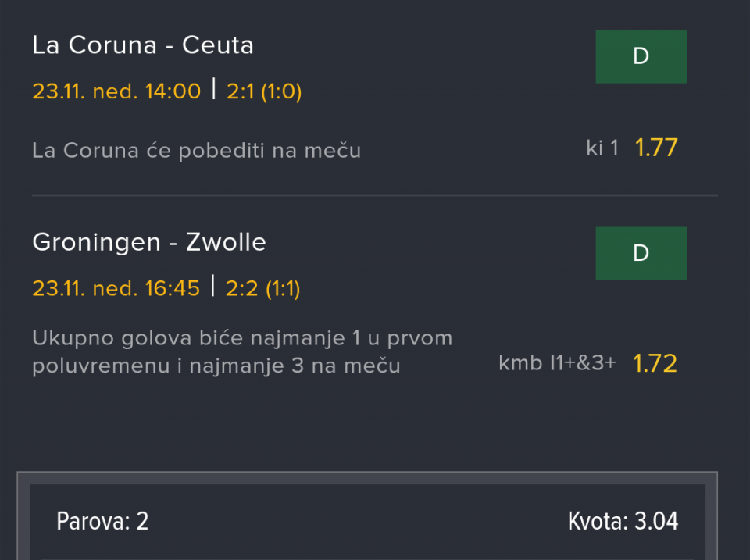Viewport: 750px width, 560px height.
Task: Click the divider line between the two matches
Action: coord(374,195)
